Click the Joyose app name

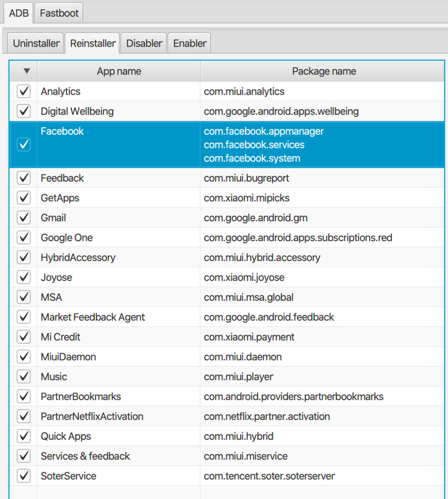(x=56, y=278)
